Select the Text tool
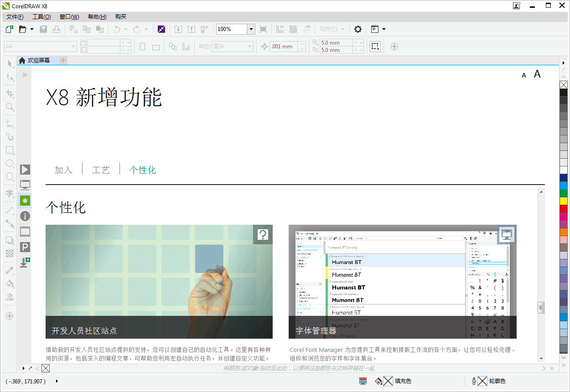 point(10,193)
